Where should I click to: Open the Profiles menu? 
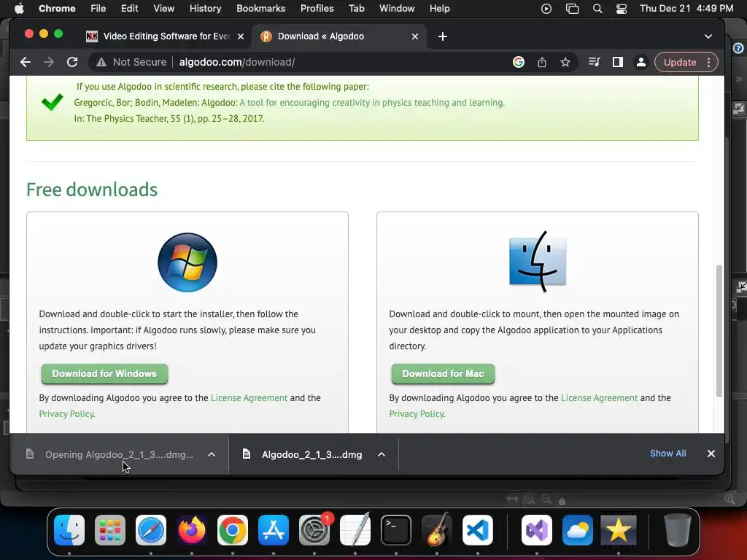[x=317, y=8]
